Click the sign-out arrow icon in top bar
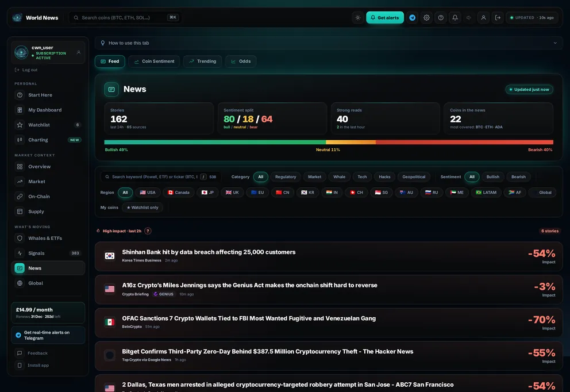570x392 pixels. 498,17
